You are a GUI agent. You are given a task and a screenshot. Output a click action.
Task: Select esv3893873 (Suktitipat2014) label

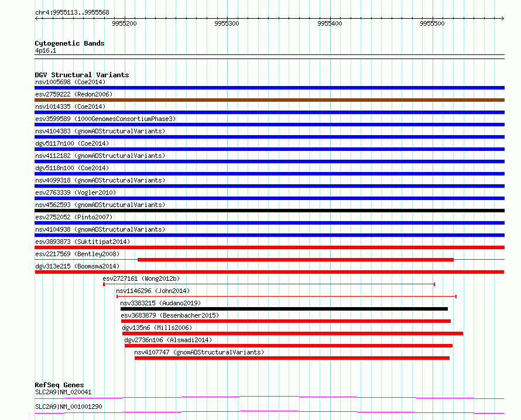coord(83,242)
